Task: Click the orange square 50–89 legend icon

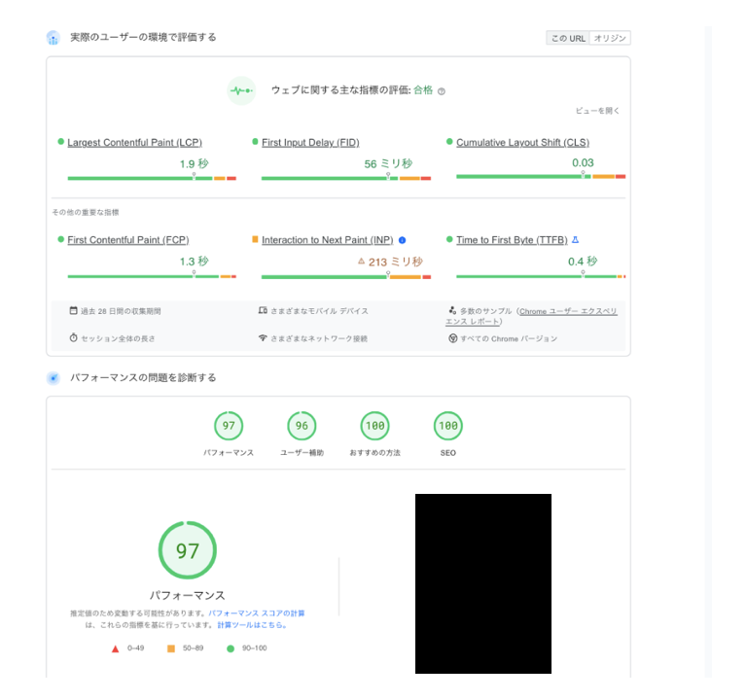Action: 171,648
